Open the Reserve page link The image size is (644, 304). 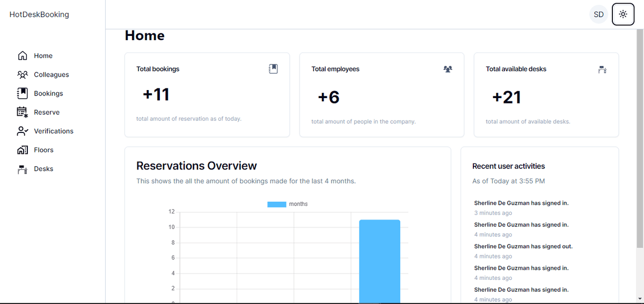[47, 112]
